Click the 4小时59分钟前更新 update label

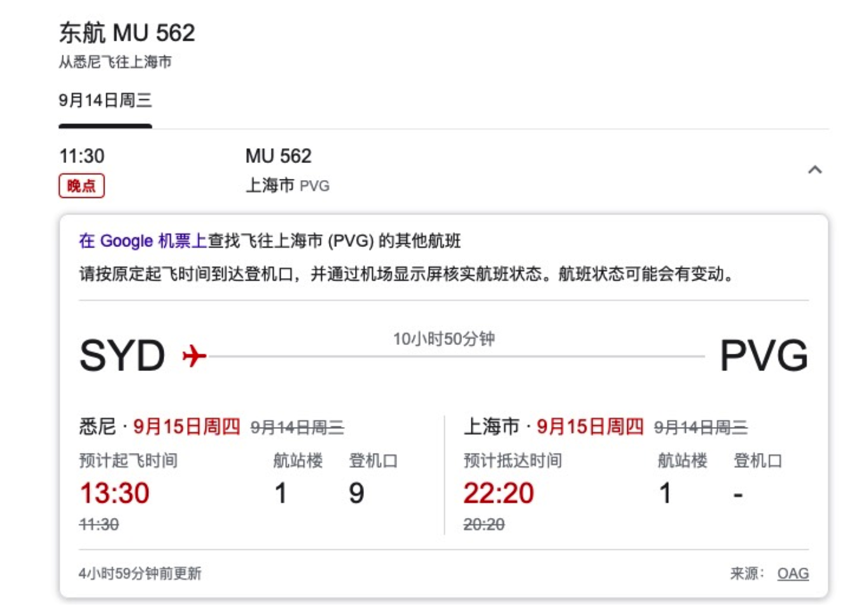point(140,573)
